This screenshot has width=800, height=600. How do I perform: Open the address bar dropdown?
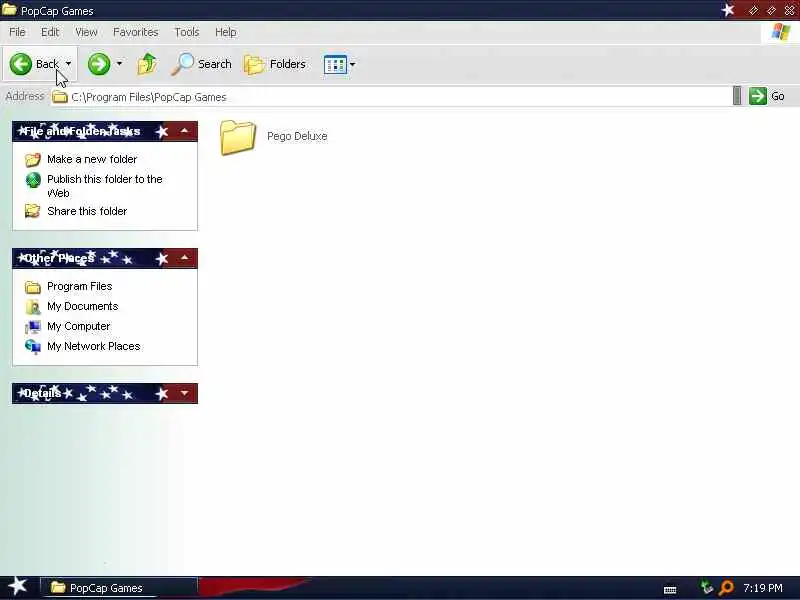click(x=737, y=96)
